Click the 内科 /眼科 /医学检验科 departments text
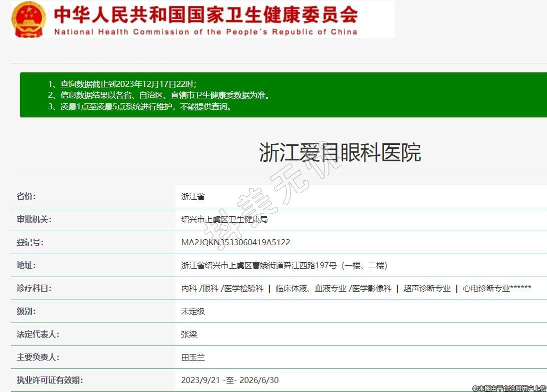The height and width of the screenshot is (392, 547). coord(222,288)
